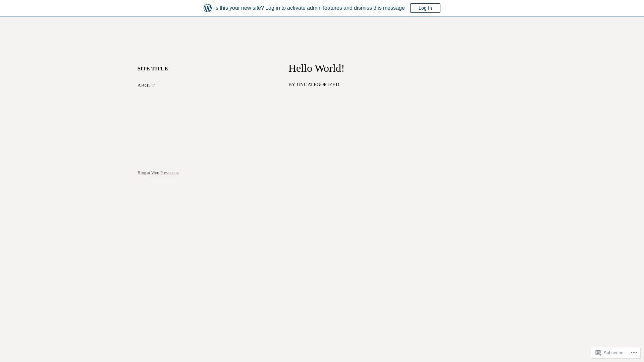644x362 pixels.
Task: Click the WordPress logo in the top banner
Action: point(208,8)
